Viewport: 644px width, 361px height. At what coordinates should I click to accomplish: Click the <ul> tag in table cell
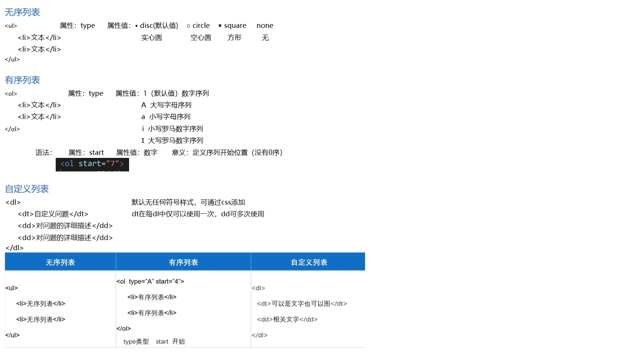pos(11,288)
